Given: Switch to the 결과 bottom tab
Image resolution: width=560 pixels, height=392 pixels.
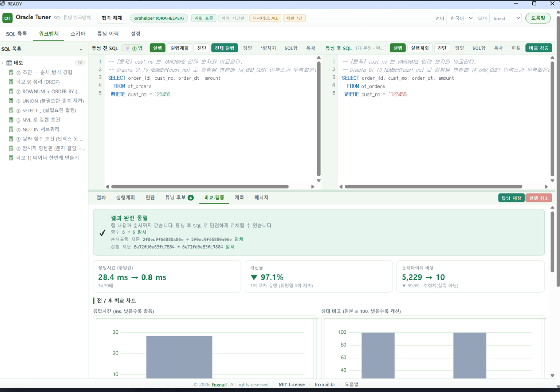Looking at the screenshot, I should pos(101,198).
